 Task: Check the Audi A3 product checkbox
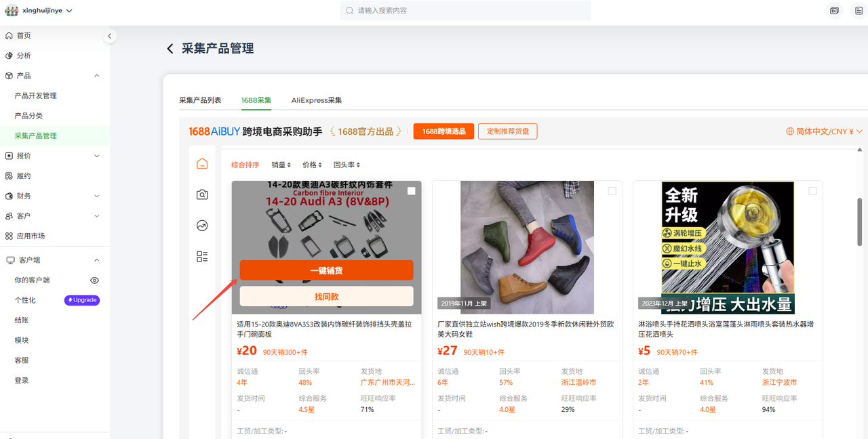(x=412, y=191)
